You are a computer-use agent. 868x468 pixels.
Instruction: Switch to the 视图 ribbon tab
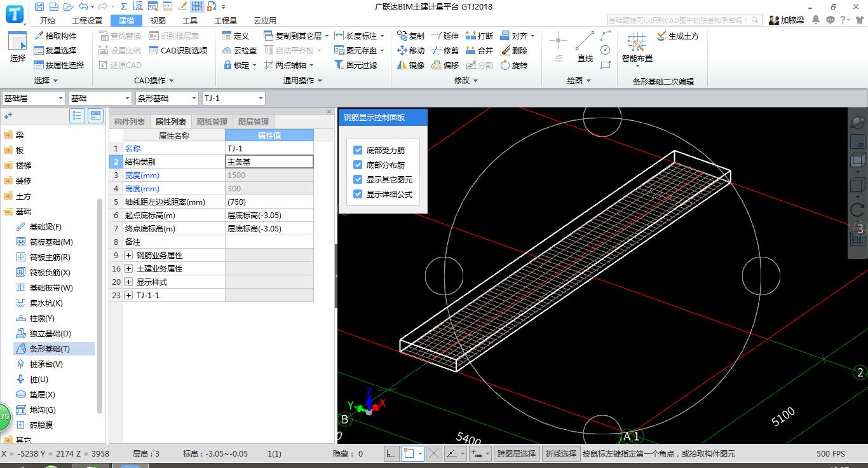(158, 20)
